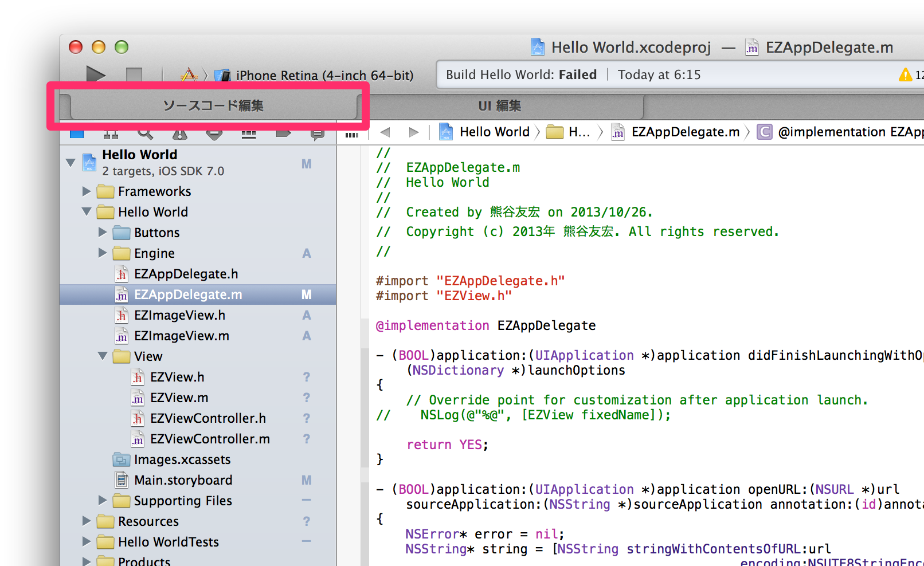Open @implementation EZAppDelegate symbol menu
Screen dimensions: 924x566
point(840,132)
